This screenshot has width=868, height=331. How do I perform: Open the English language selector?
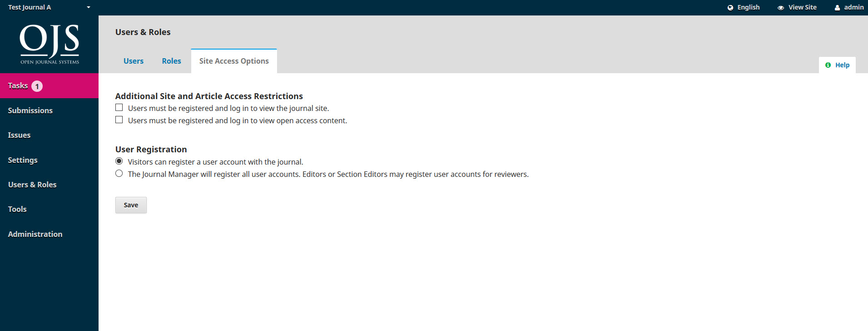(x=748, y=7)
